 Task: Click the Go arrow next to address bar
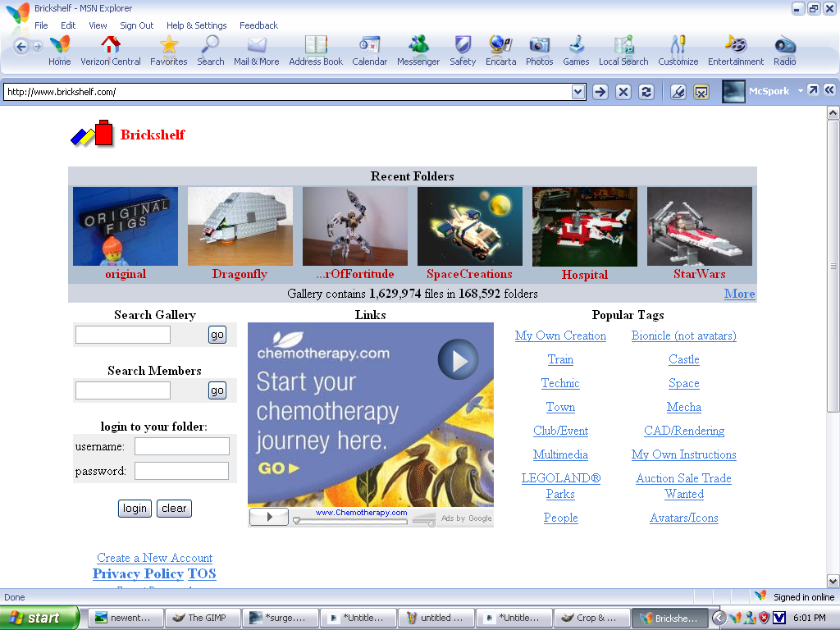[600, 92]
